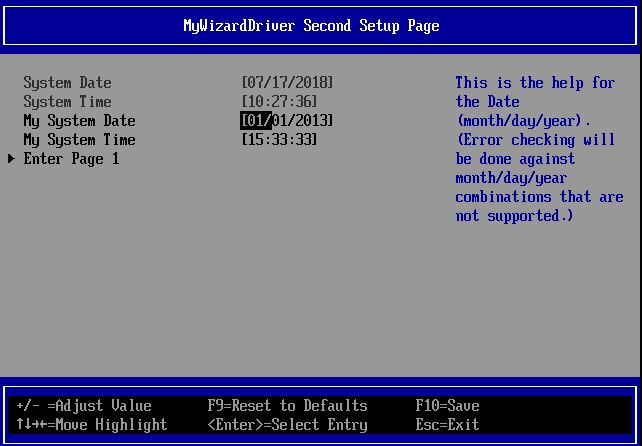Select the grayed System Date label
The image size is (642, 446).
(67, 83)
